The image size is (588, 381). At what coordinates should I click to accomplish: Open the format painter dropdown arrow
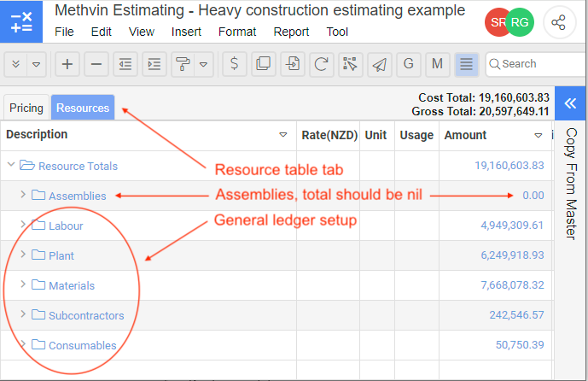click(x=204, y=65)
